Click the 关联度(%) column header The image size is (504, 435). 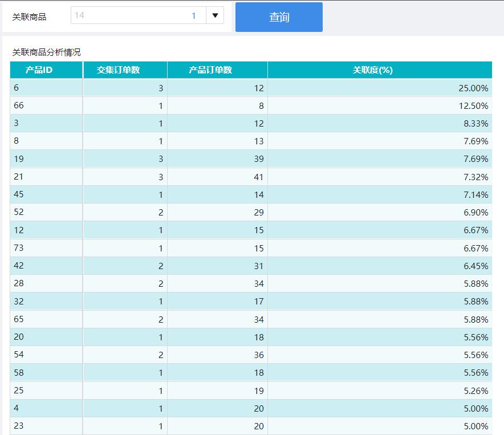tap(379, 70)
